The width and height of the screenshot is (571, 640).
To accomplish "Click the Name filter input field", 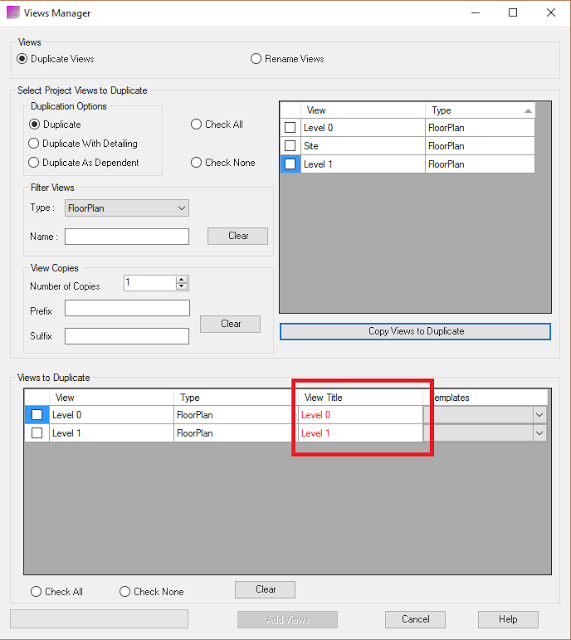I will [127, 237].
